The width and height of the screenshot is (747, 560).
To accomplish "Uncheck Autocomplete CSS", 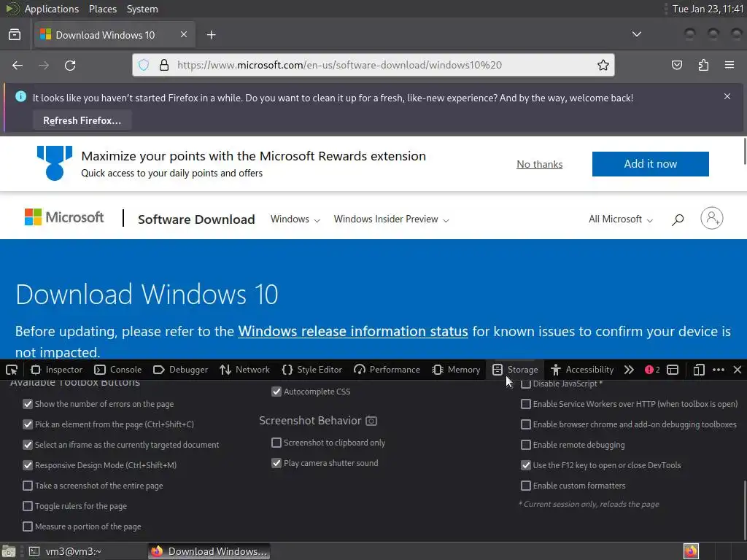I will coord(276,392).
